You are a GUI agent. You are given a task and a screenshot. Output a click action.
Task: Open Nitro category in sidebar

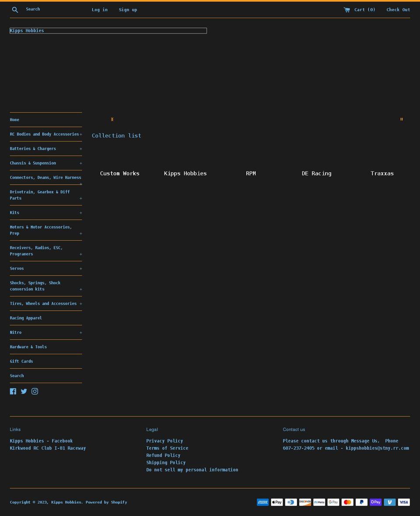click(16, 332)
